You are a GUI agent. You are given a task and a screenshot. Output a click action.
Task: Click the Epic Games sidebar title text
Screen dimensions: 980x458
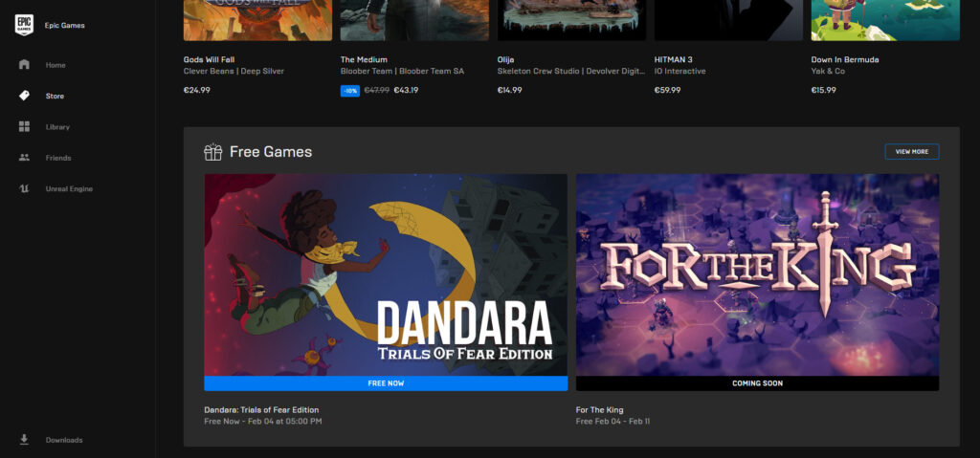[x=64, y=26]
